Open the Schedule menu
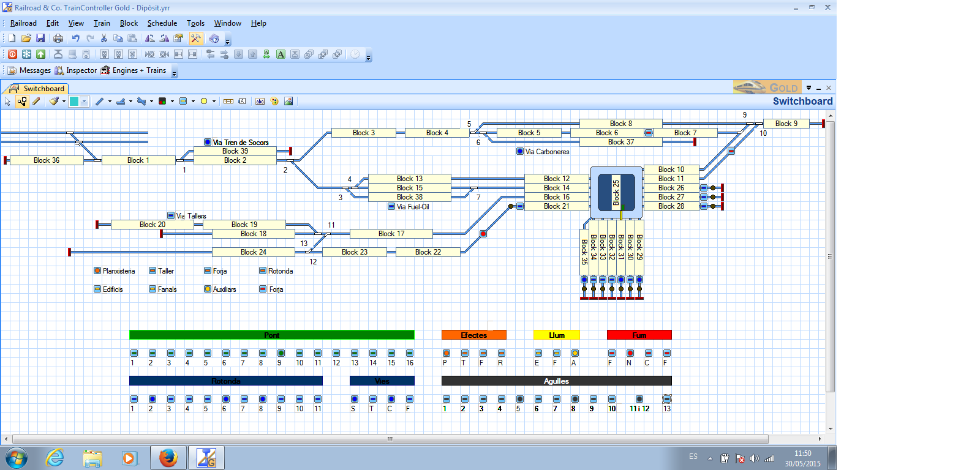The height and width of the screenshot is (470, 980). (x=162, y=23)
